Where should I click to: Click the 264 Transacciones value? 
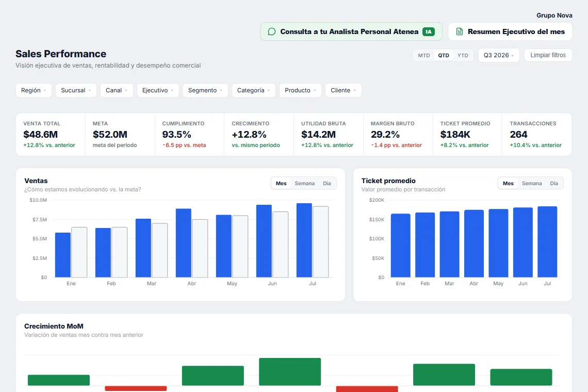click(x=518, y=134)
